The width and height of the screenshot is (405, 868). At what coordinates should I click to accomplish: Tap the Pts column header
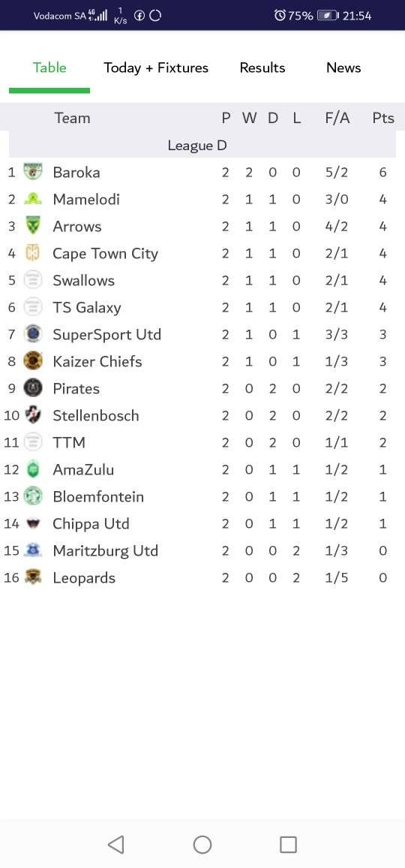click(x=382, y=118)
